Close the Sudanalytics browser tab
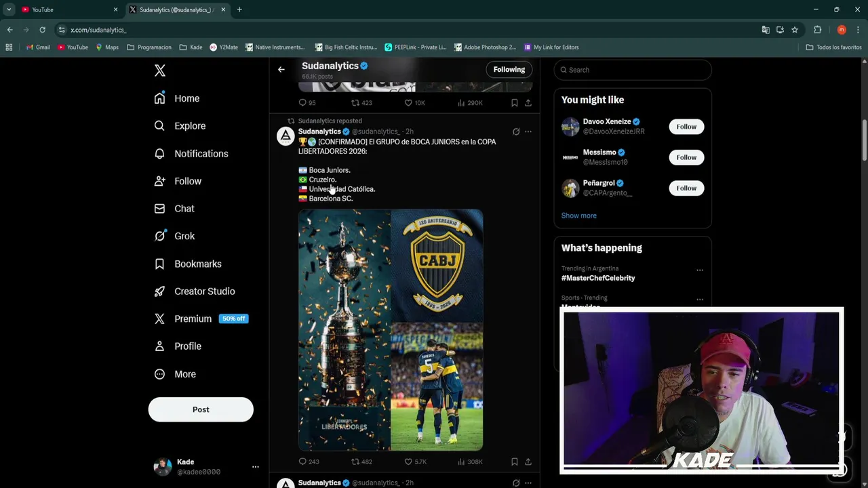 coord(223,9)
